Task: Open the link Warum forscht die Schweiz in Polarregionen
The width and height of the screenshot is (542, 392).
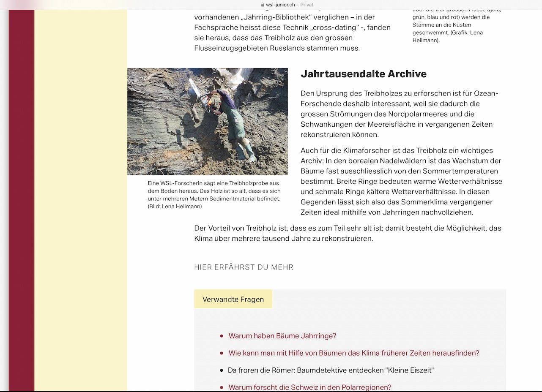Action: (x=309, y=387)
